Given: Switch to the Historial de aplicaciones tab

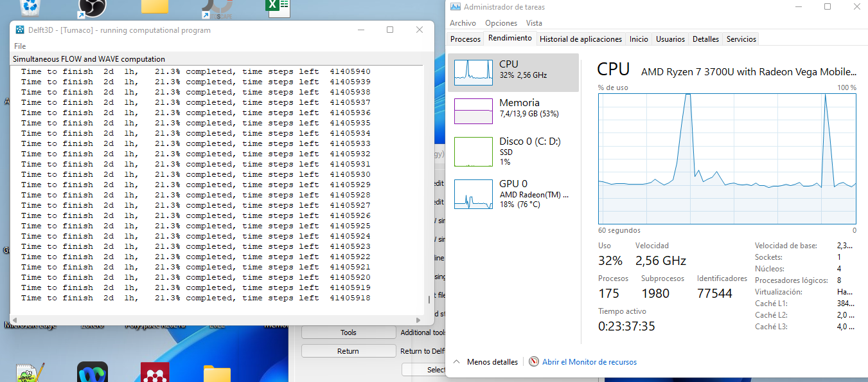Looking at the screenshot, I should [580, 39].
